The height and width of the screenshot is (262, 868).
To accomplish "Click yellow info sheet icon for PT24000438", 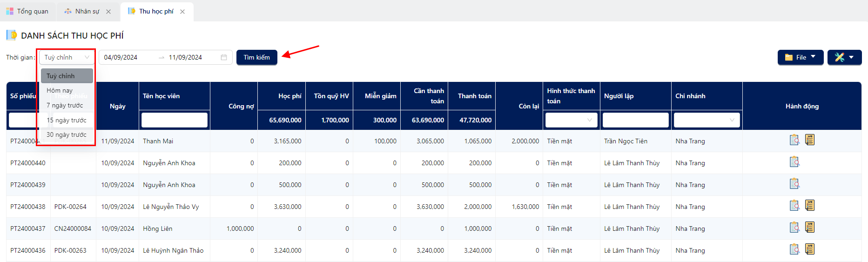I will coord(810,205).
